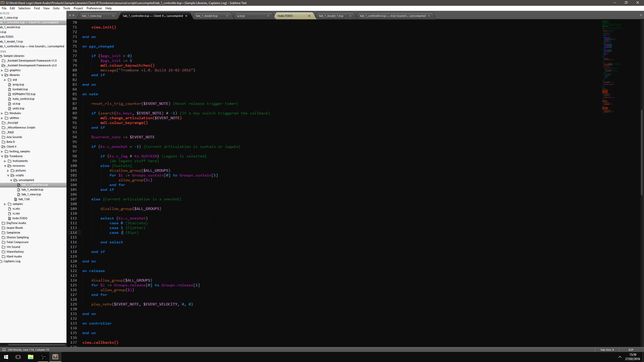Open units.ksp in the sidebar

coord(18,109)
